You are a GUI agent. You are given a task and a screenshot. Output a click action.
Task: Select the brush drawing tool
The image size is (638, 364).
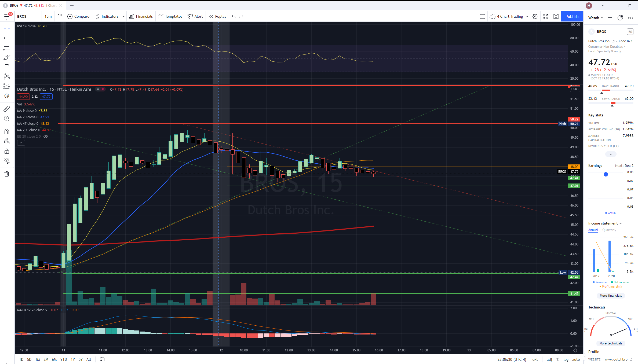tap(7, 57)
